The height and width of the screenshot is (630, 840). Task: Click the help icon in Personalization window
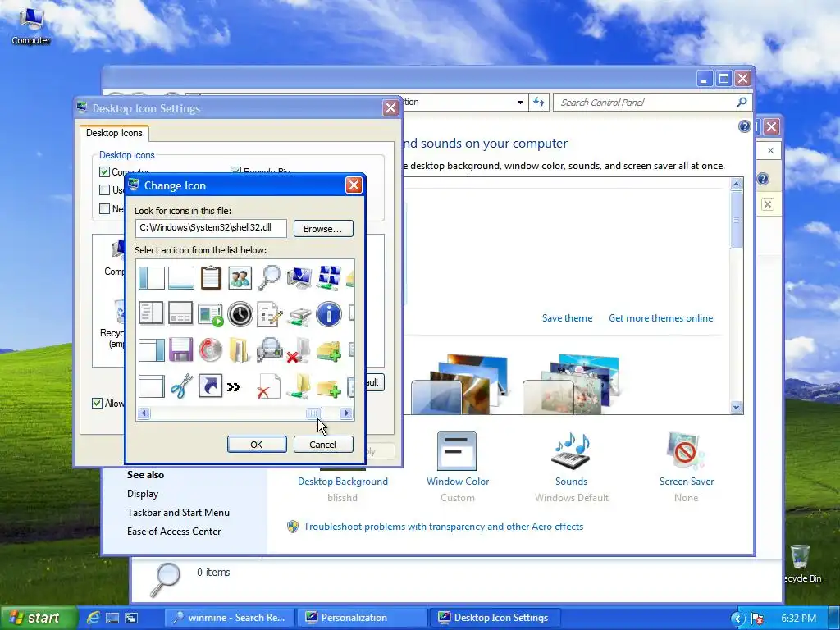[x=744, y=126]
